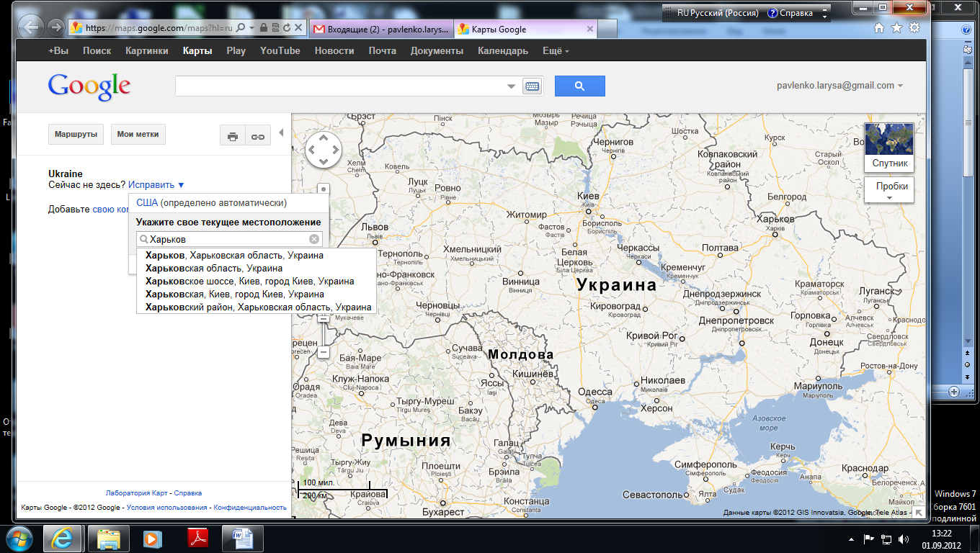Click the link to this map icon
Screen dimensions: 980x553
pos(257,136)
